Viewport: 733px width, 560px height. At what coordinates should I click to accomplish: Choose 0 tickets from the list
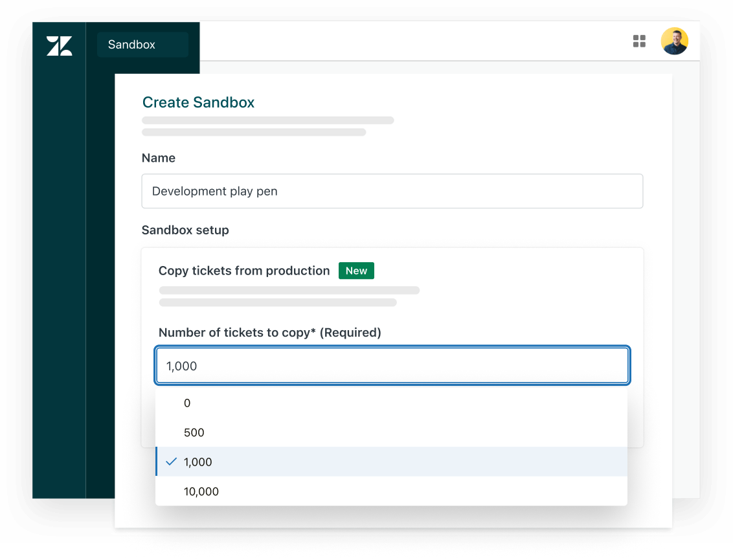click(187, 403)
